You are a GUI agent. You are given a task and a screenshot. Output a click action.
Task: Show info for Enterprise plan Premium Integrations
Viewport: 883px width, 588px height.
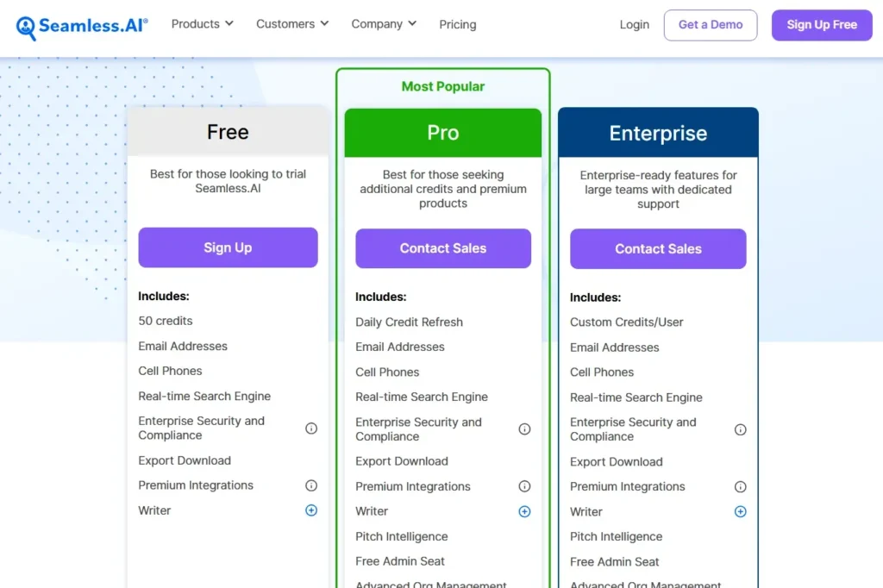tap(740, 486)
